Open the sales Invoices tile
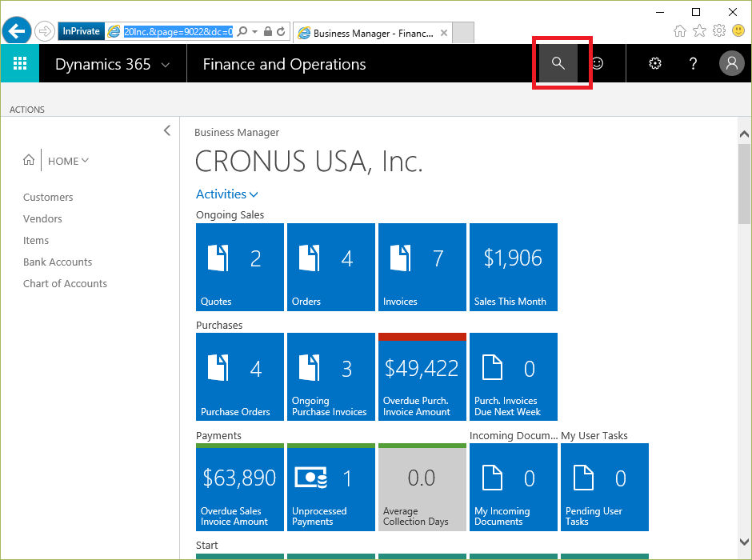Image resolution: width=752 pixels, height=560 pixels. pos(422,267)
